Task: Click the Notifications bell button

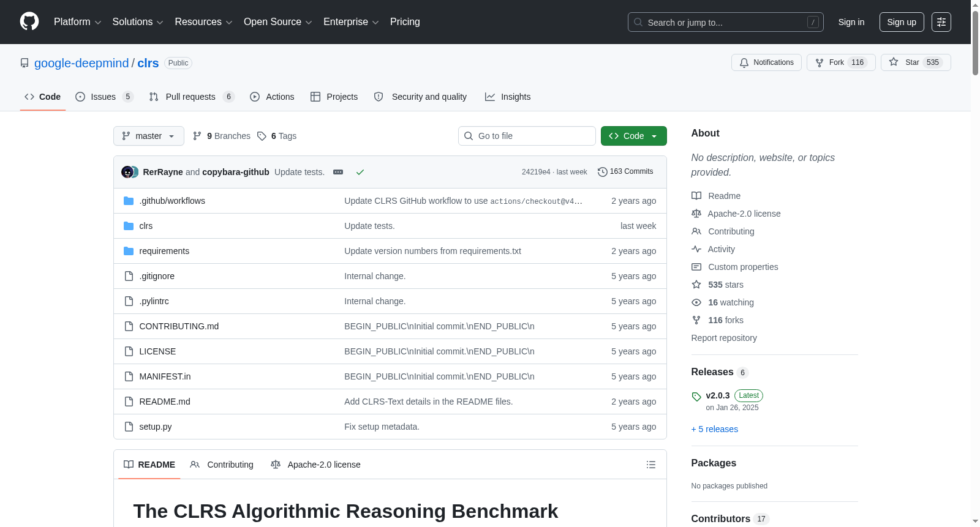Action: point(766,62)
